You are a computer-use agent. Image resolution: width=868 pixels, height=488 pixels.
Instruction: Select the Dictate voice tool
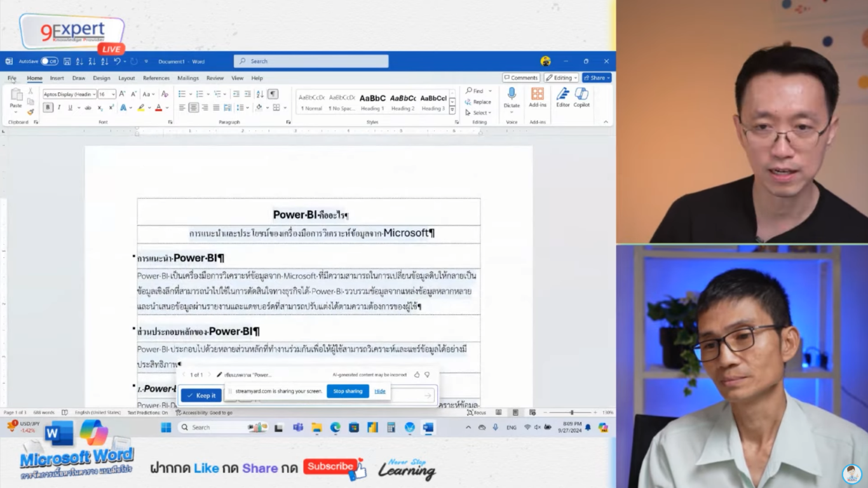pyautogui.click(x=512, y=97)
